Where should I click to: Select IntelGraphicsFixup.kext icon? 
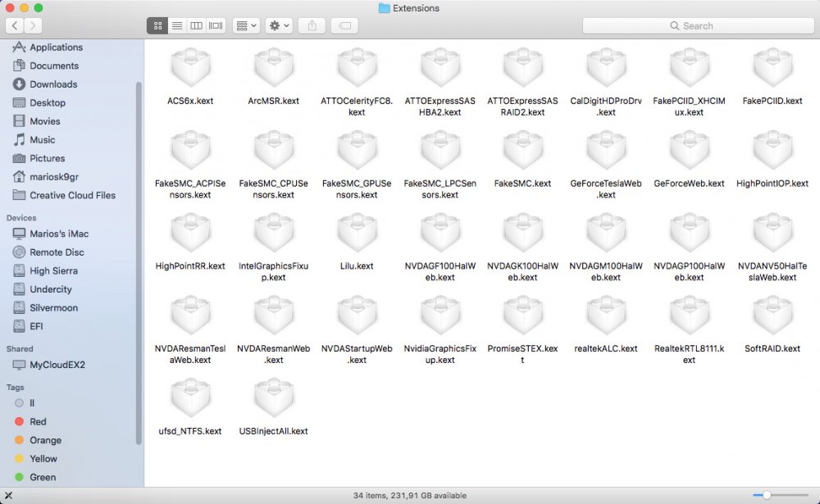click(274, 234)
